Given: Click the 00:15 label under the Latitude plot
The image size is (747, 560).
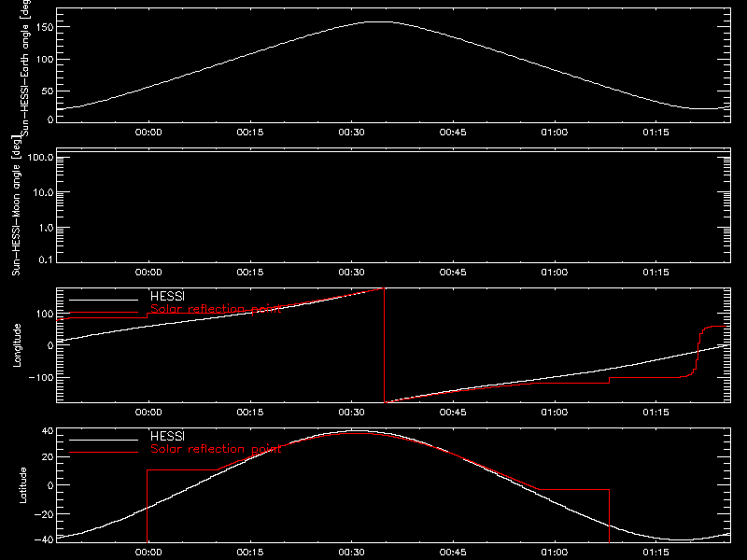Looking at the screenshot, I should pos(250,553).
